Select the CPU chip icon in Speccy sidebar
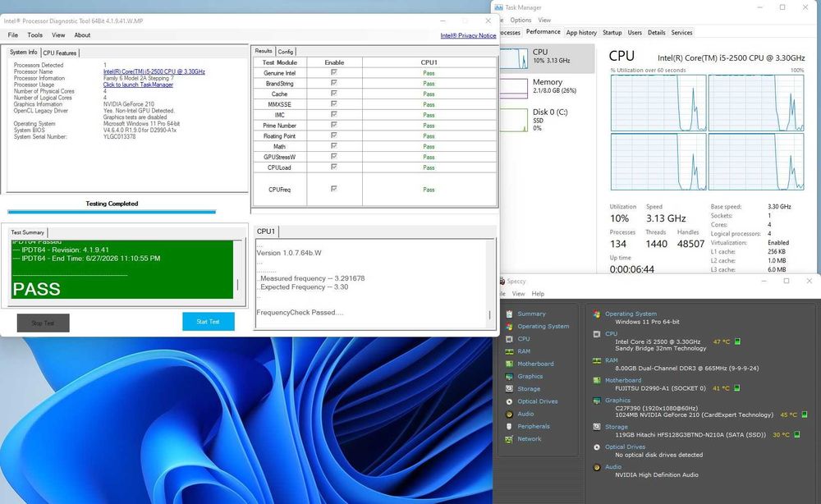Viewport: 821px width, 504px height. point(509,339)
